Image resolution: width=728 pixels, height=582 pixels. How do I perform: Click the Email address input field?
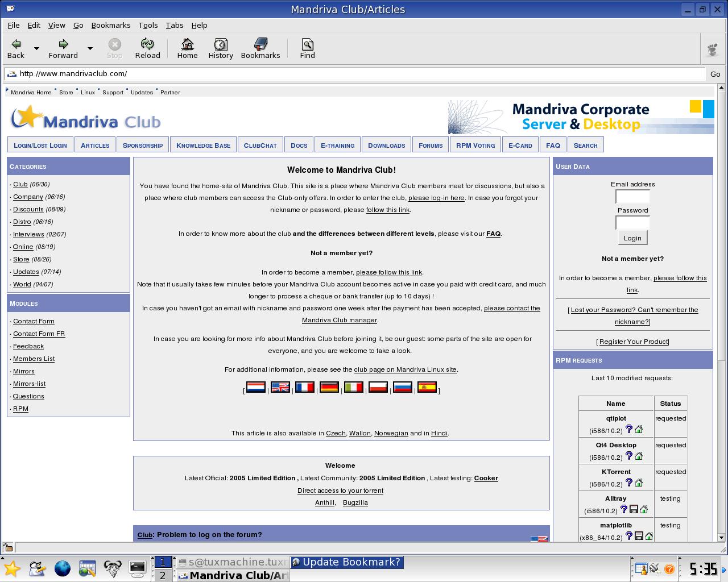tap(632, 197)
